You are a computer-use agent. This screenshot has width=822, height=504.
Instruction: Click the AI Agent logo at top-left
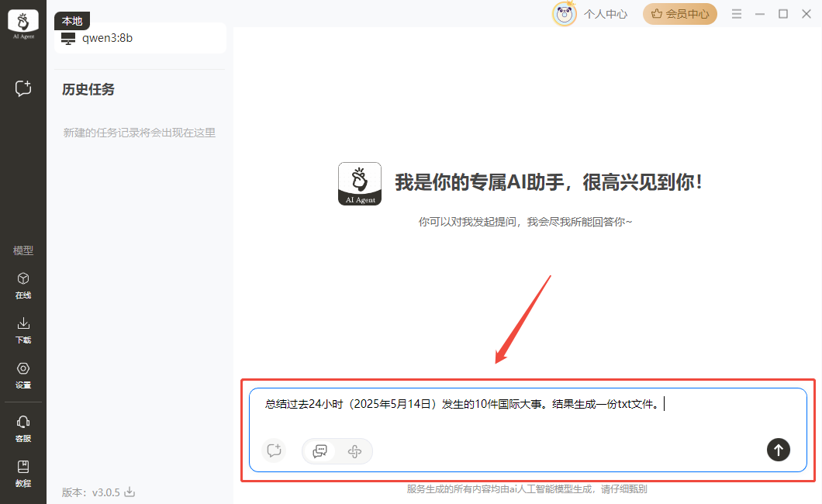(22, 24)
